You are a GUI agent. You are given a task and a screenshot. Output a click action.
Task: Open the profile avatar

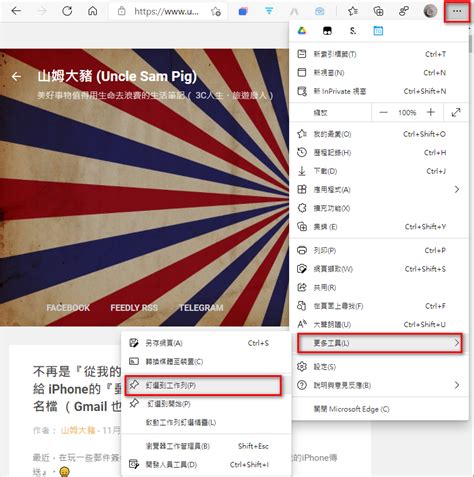tap(430, 11)
